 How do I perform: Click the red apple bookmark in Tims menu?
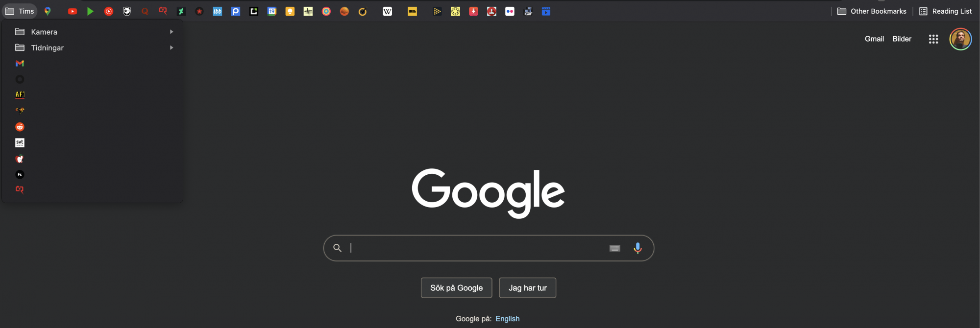pyautogui.click(x=20, y=159)
